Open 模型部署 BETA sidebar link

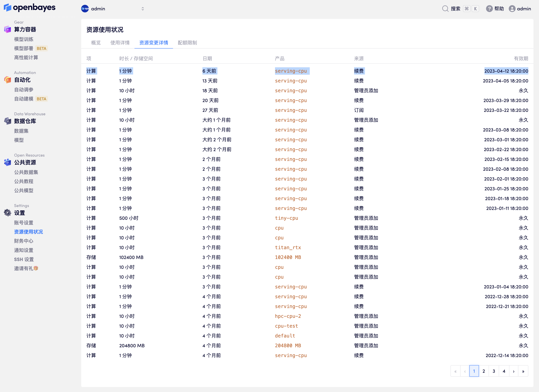point(24,49)
